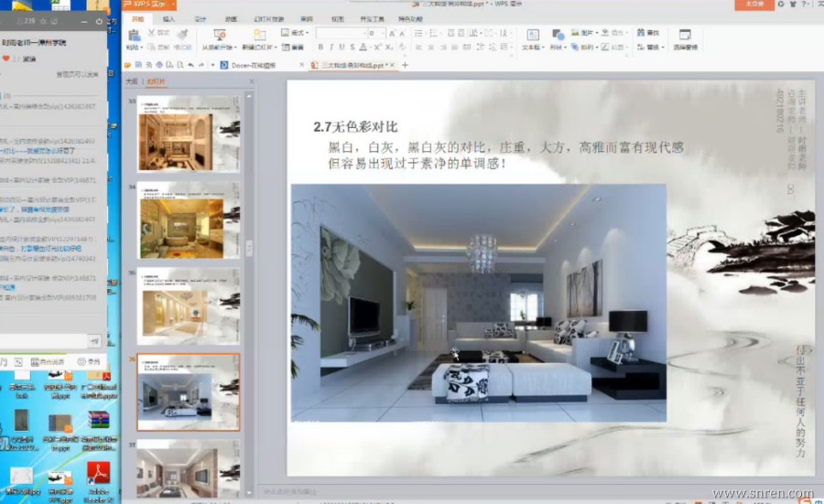Open the WinRAR archive on desktop

(98, 429)
